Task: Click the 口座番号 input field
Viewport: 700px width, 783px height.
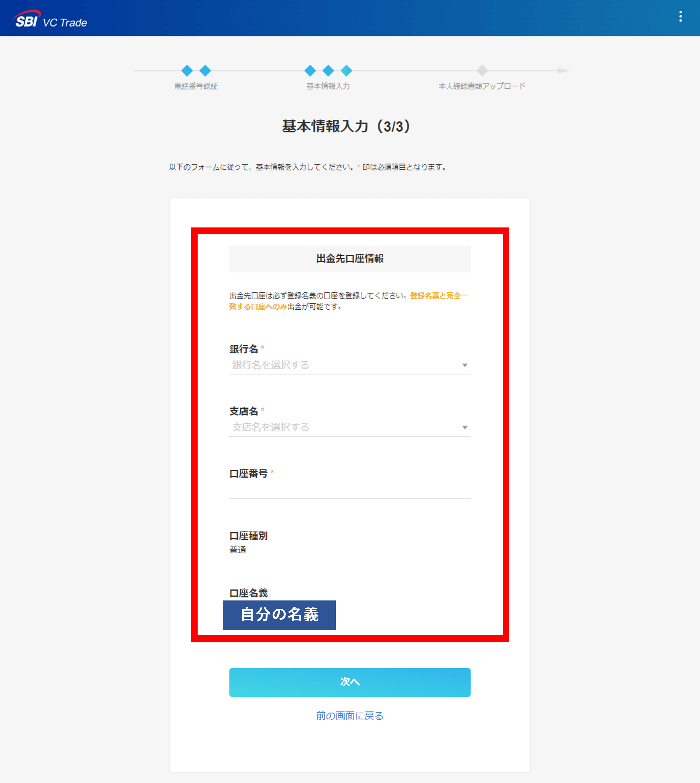Action: [350, 489]
